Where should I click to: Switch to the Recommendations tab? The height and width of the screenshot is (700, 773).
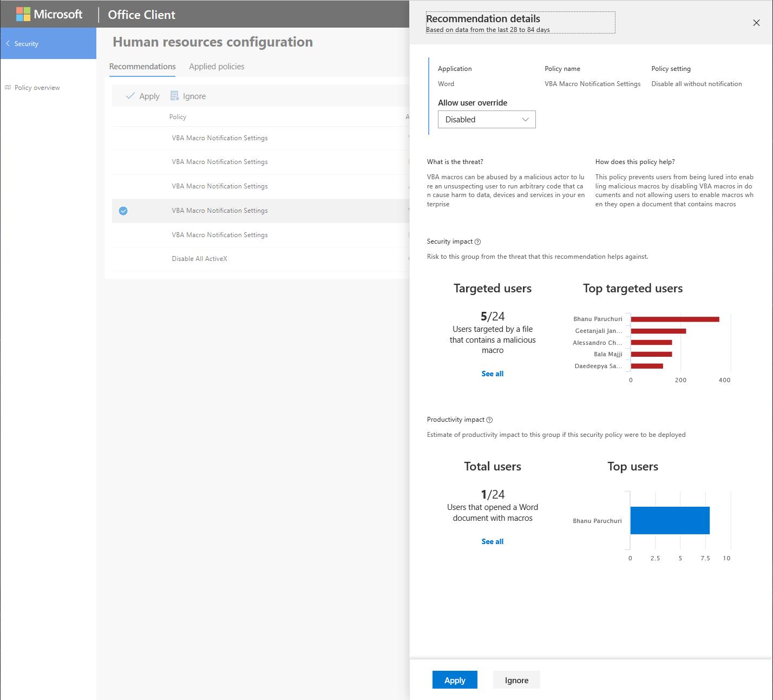[x=142, y=66]
